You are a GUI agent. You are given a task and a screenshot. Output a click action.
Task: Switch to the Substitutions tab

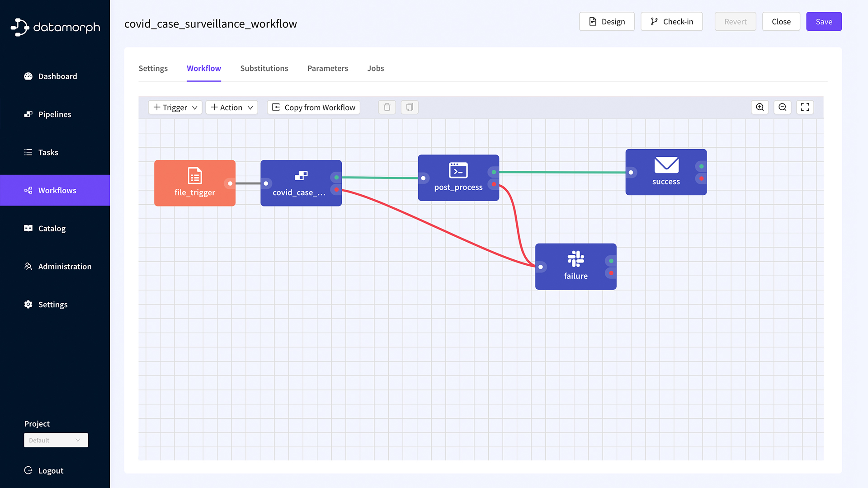[264, 68]
